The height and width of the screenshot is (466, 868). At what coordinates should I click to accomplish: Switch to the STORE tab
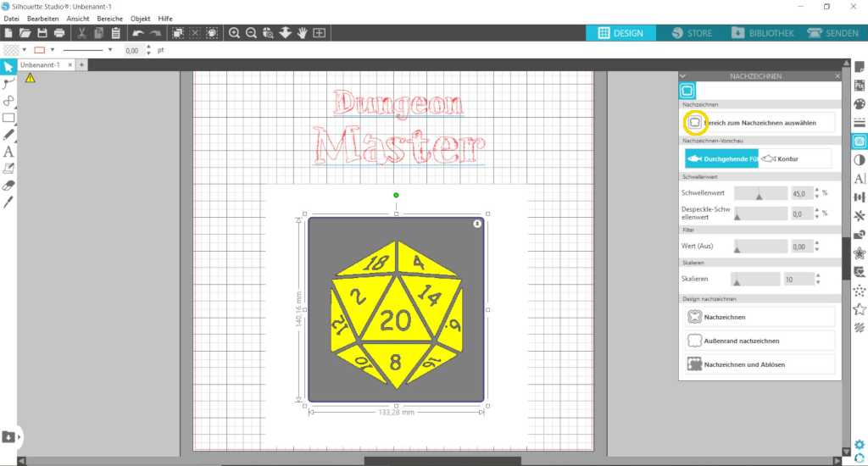692,33
